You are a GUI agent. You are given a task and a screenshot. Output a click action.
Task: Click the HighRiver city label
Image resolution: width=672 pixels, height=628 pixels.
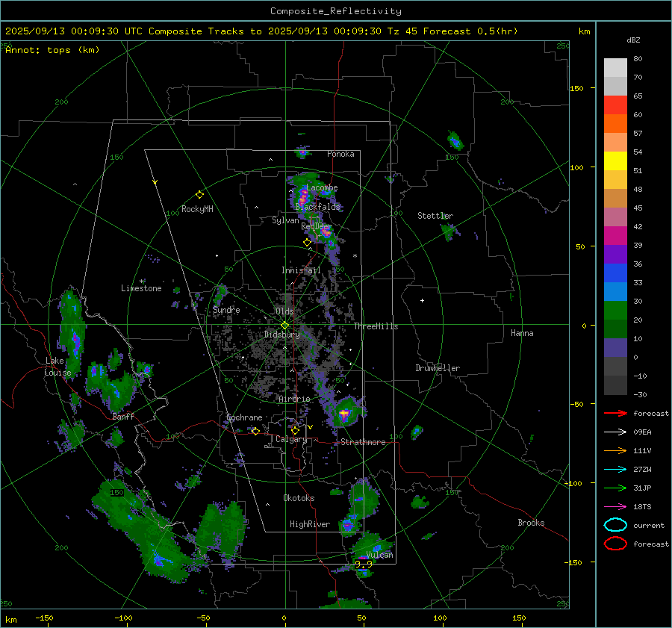(310, 524)
